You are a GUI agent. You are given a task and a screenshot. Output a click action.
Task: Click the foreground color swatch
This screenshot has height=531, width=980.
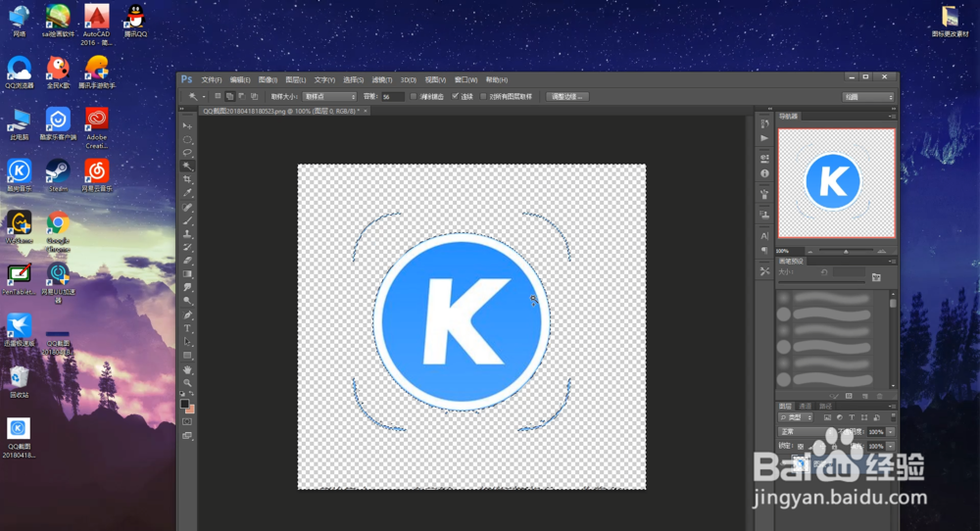184,404
